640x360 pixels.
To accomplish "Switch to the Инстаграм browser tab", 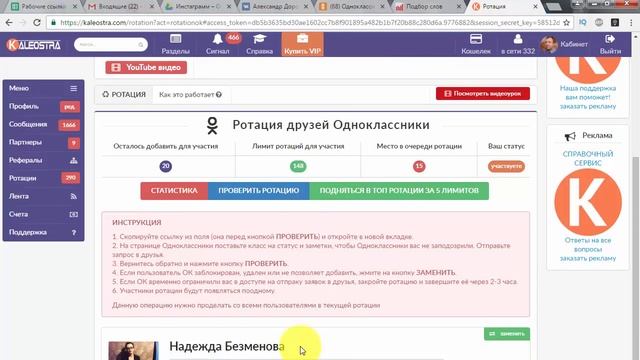I will 198,7.
